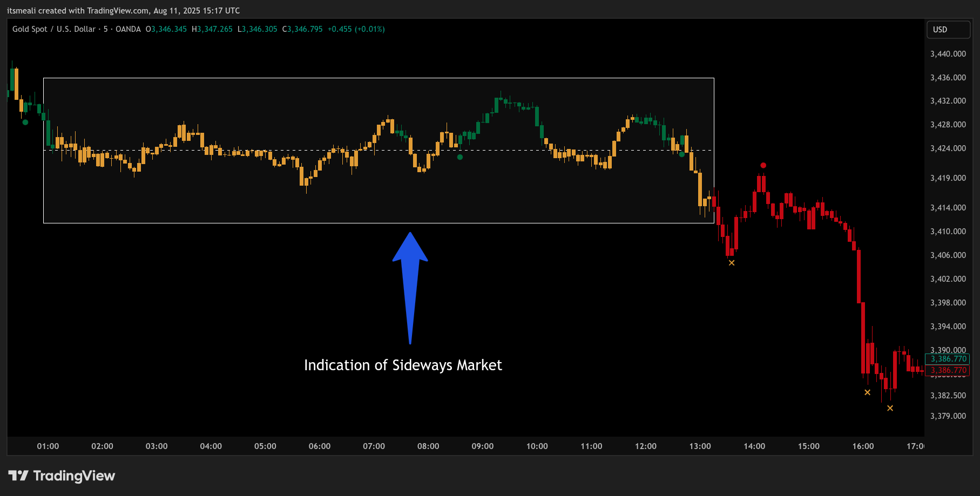Select the blue upward arrow drawing
Viewport: 980px width, 496px height.
pos(410,286)
